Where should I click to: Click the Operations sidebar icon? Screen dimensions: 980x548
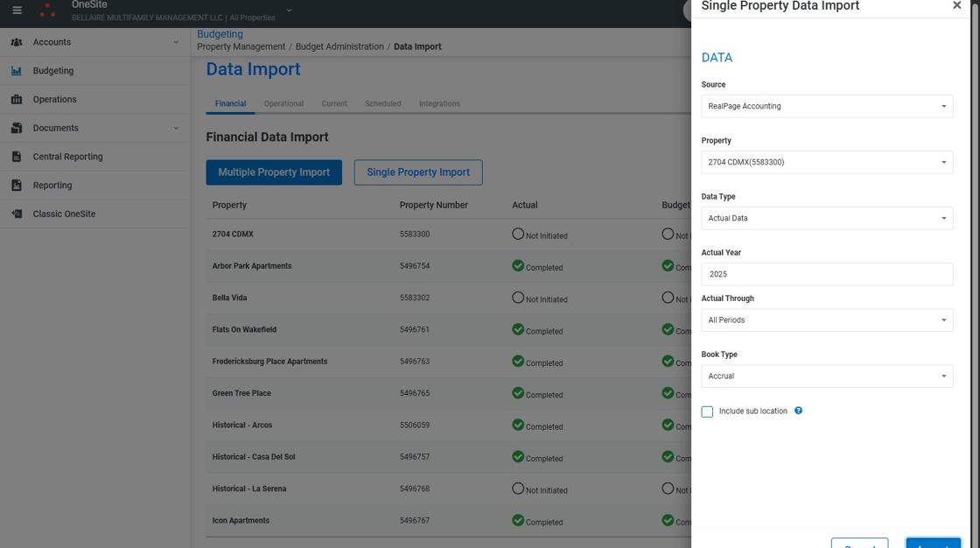tap(17, 100)
